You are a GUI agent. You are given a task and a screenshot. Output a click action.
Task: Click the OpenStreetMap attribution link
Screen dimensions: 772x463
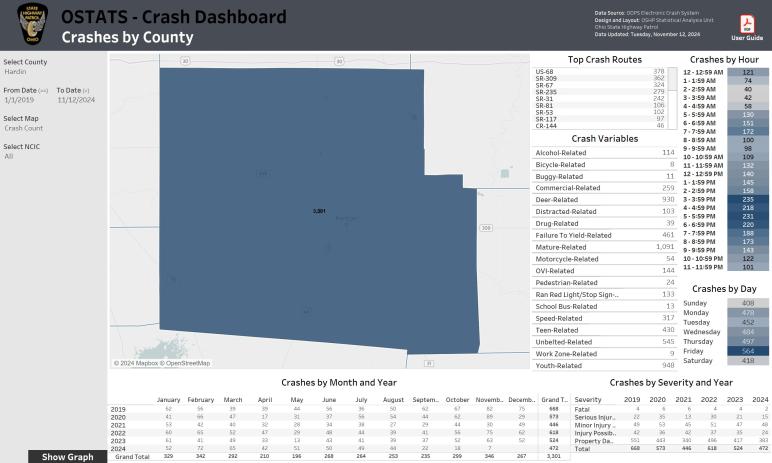tap(191, 363)
